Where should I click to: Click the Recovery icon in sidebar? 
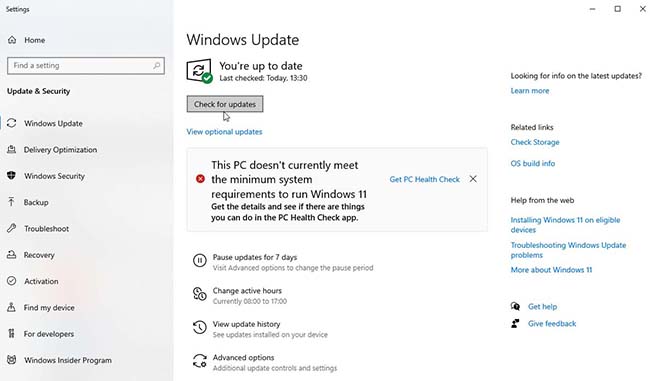[12, 255]
